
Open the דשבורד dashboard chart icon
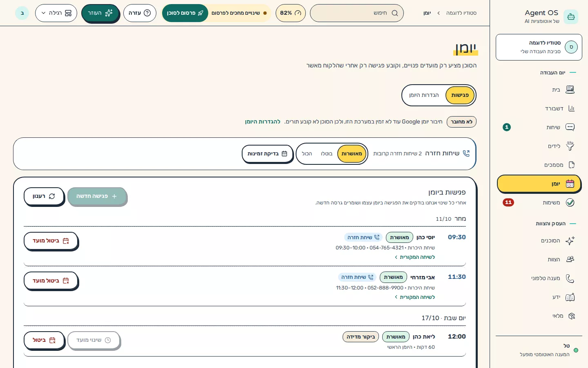[571, 108]
